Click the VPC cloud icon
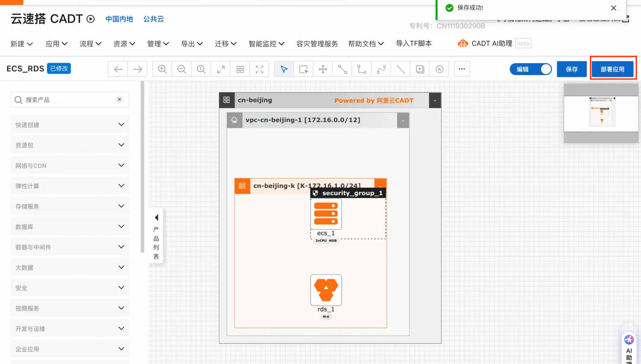 (234, 120)
